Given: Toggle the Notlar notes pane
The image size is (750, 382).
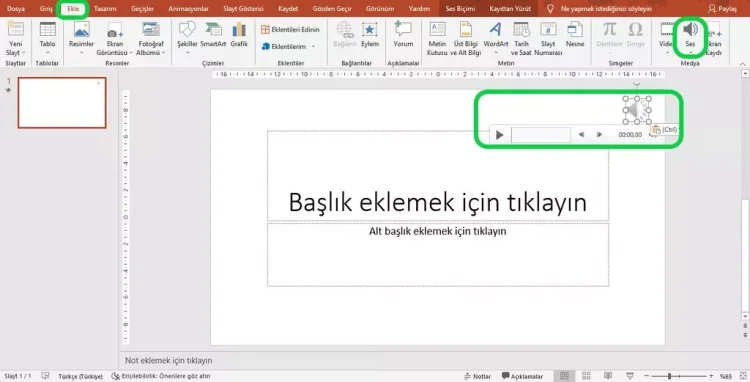Looking at the screenshot, I should pos(477,376).
